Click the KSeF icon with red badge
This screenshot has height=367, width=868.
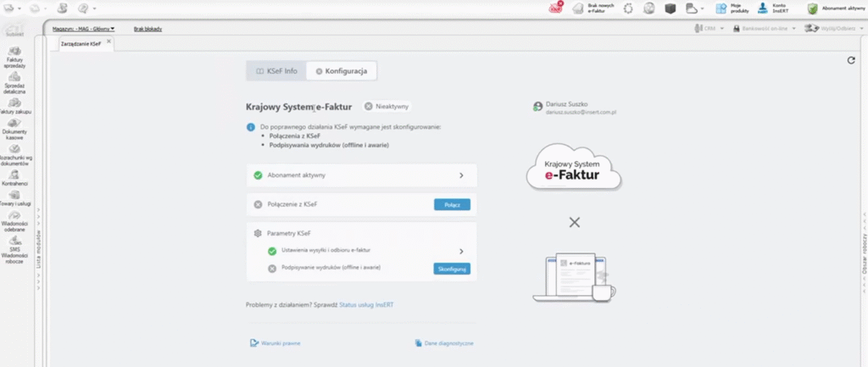[x=556, y=8]
